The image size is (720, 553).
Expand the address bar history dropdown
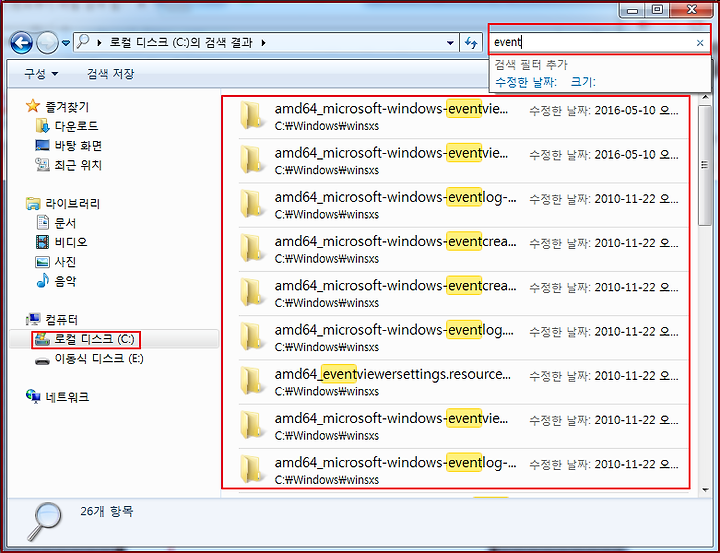coord(450,43)
